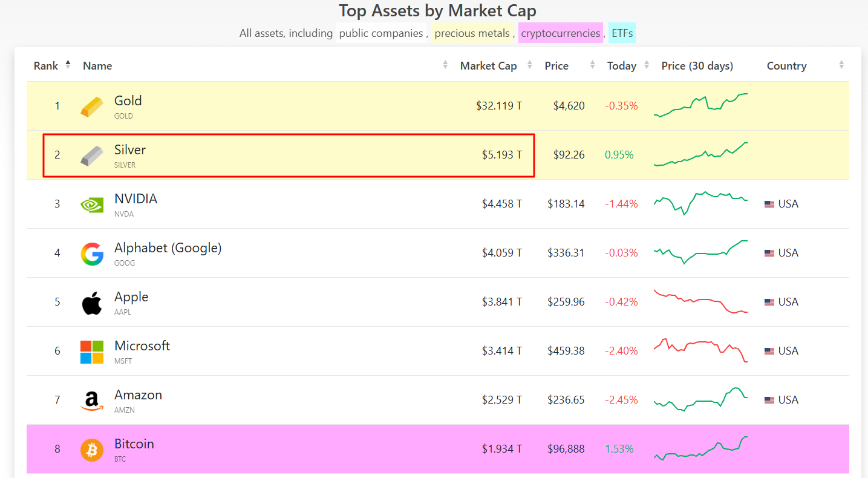Select the cryptocurrencies category tag
The image size is (868, 478).
tap(560, 33)
